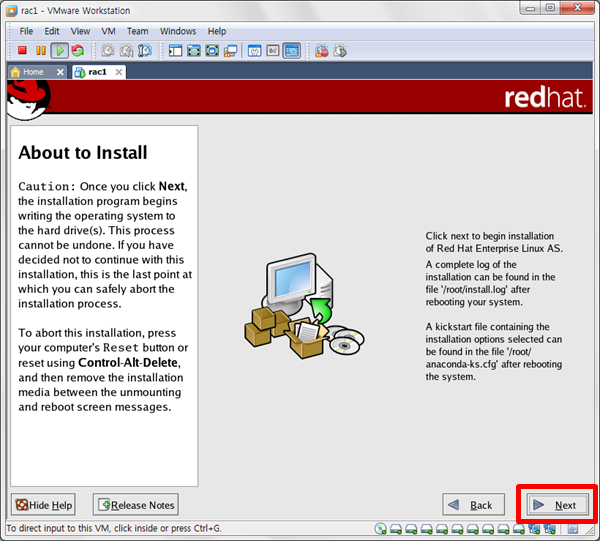Click the replay icon with play arrow
600x541 pixels.
(340, 51)
